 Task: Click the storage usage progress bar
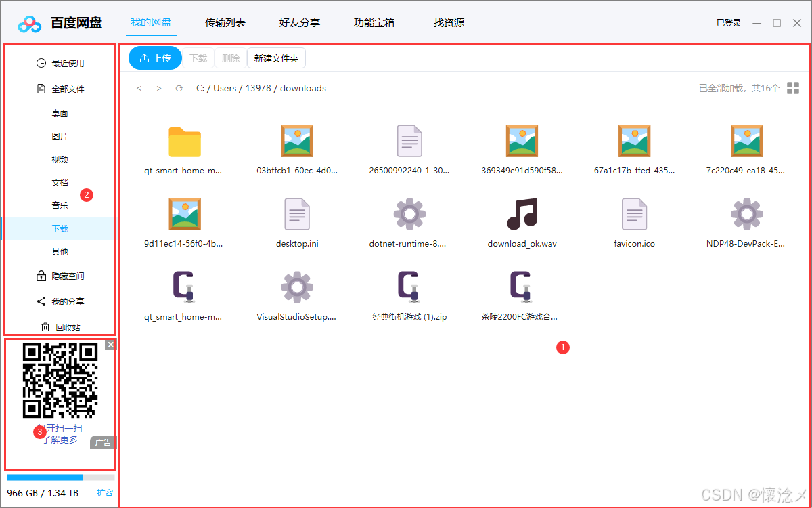point(60,478)
